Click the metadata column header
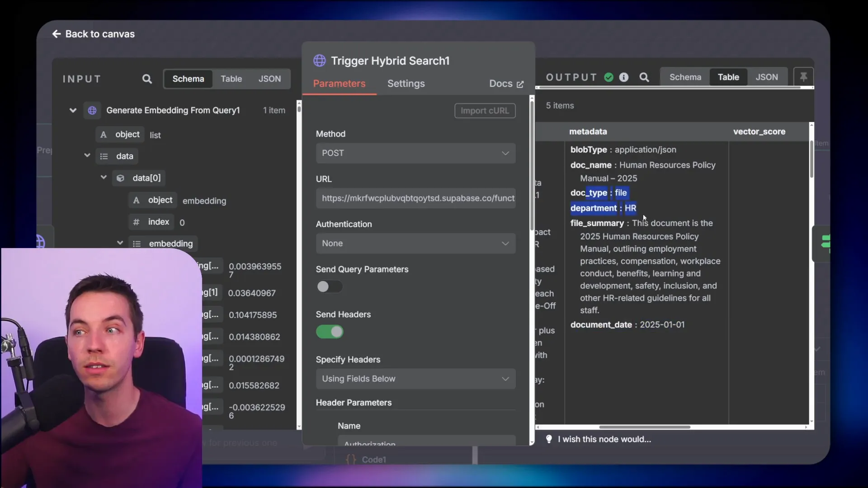868x488 pixels. [x=588, y=131]
